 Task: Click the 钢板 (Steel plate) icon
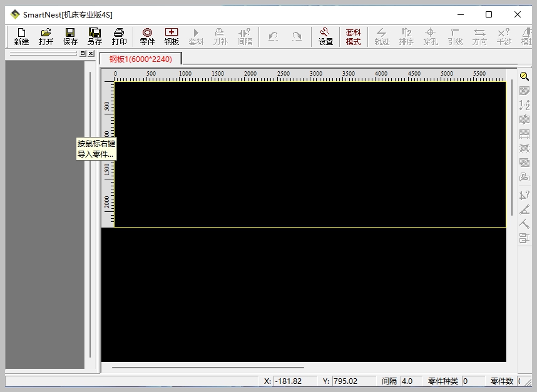point(171,36)
